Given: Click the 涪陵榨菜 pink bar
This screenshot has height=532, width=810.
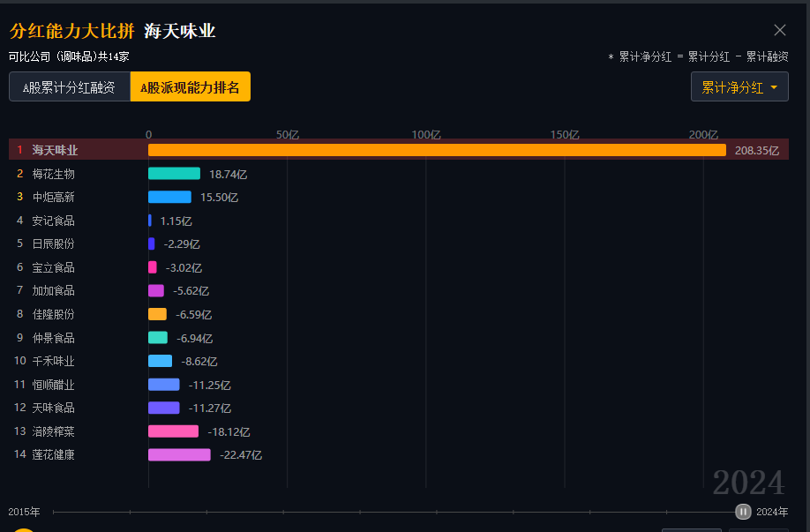Looking at the screenshot, I should coord(173,431).
